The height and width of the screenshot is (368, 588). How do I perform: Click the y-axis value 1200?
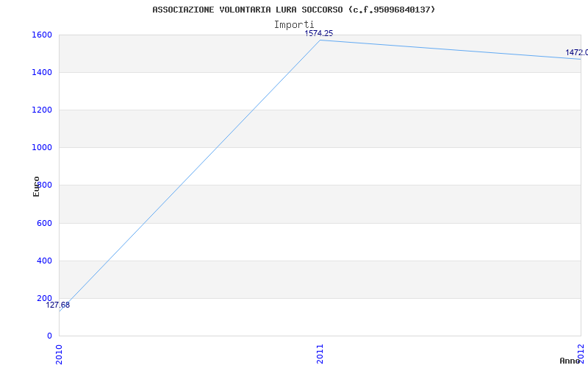(42, 110)
